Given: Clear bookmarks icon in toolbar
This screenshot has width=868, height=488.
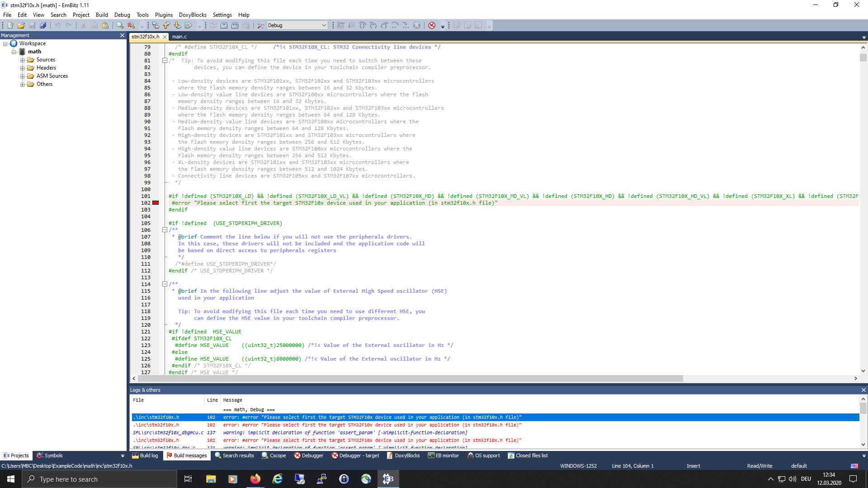Looking at the screenshot, I should [x=189, y=25].
